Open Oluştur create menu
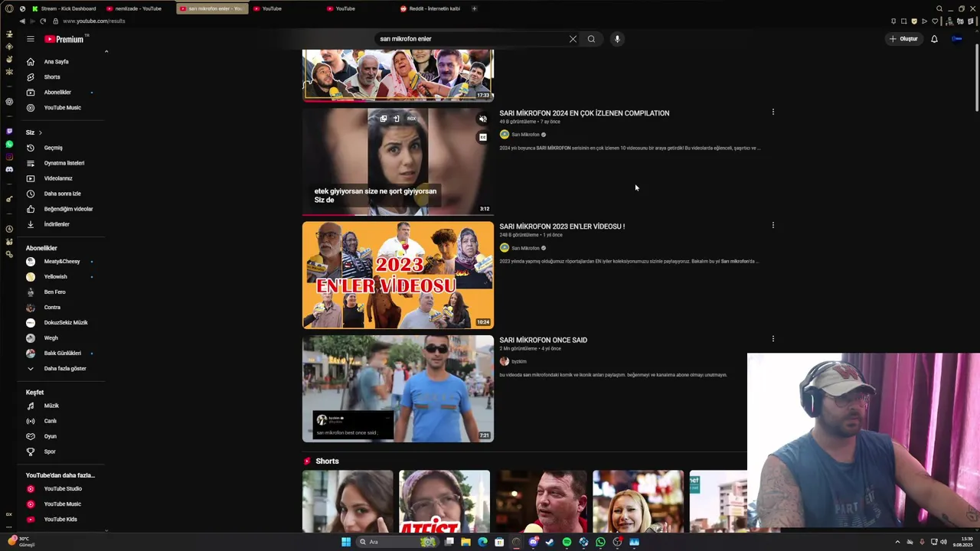Image resolution: width=980 pixels, height=551 pixels. point(903,39)
